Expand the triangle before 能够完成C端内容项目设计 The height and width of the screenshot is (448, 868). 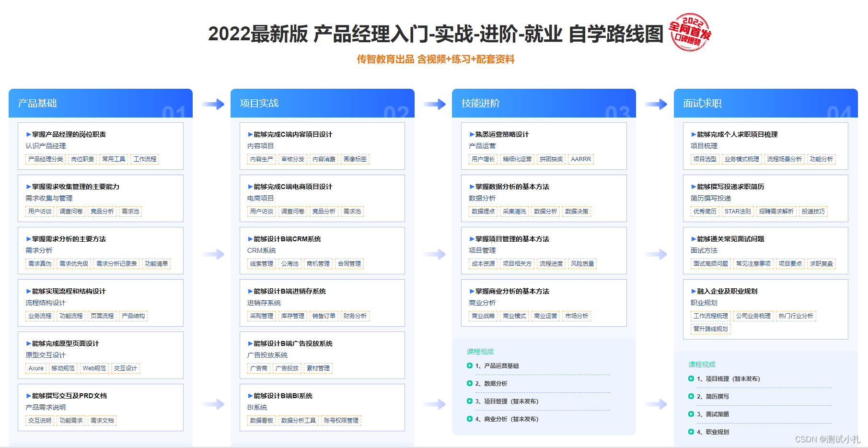[x=250, y=135]
